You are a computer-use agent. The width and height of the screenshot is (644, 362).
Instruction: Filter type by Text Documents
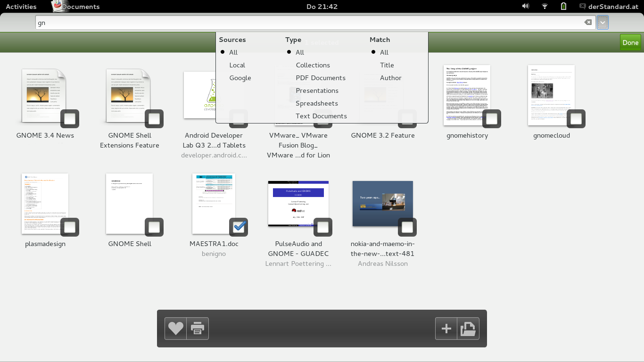pos(321,116)
